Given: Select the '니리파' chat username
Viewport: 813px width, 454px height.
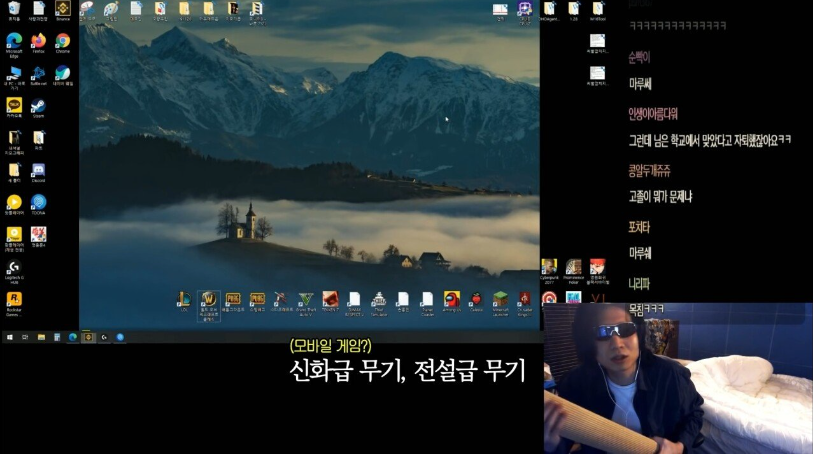Looking at the screenshot, I should 639,283.
